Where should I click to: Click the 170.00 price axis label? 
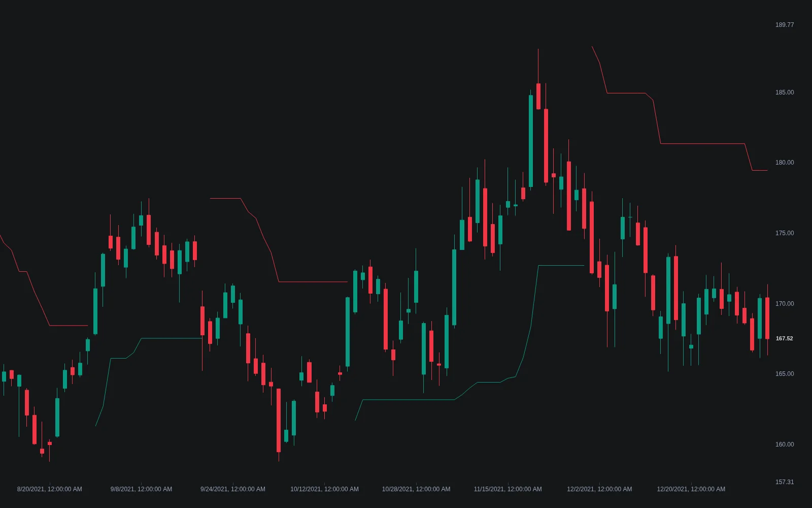click(x=785, y=304)
